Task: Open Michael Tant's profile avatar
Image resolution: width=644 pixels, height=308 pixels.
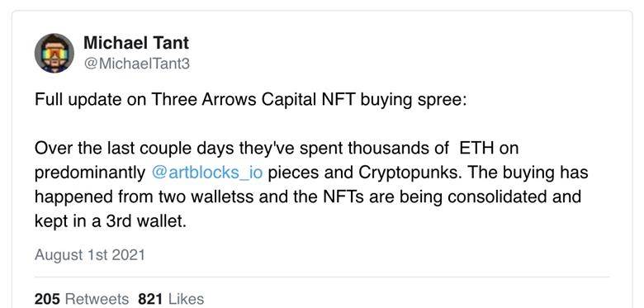Action: click(54, 54)
